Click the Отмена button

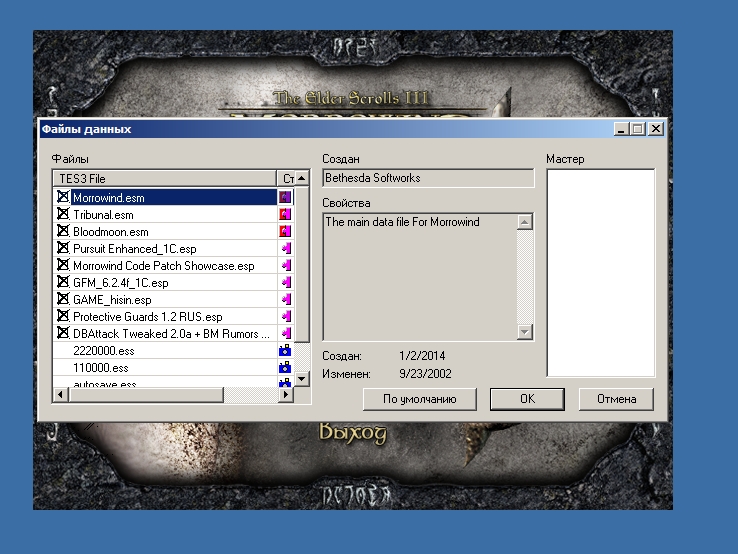click(x=617, y=399)
